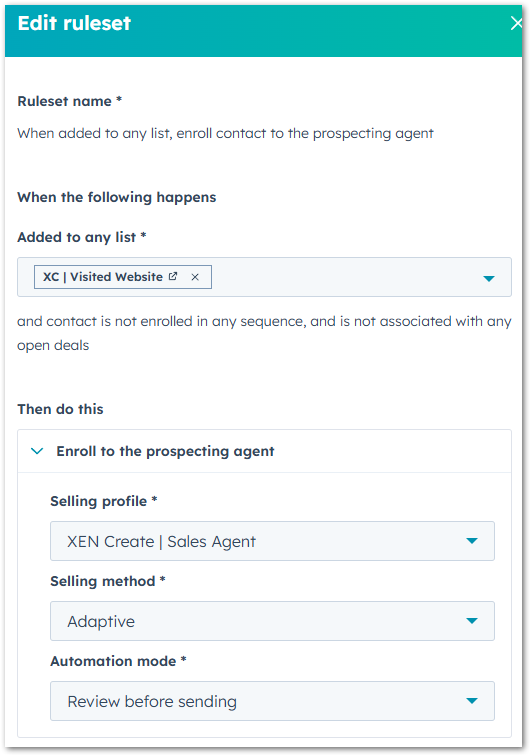Click the Selling profile caret arrow

(x=472, y=541)
